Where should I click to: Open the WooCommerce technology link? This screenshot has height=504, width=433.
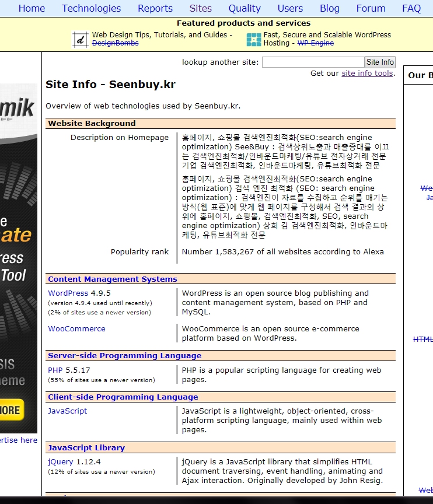[76, 329]
